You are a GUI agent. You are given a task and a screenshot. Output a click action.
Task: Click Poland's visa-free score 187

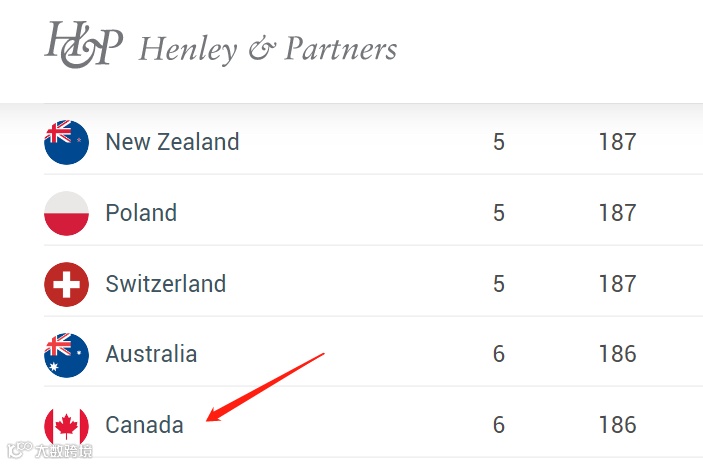(618, 213)
